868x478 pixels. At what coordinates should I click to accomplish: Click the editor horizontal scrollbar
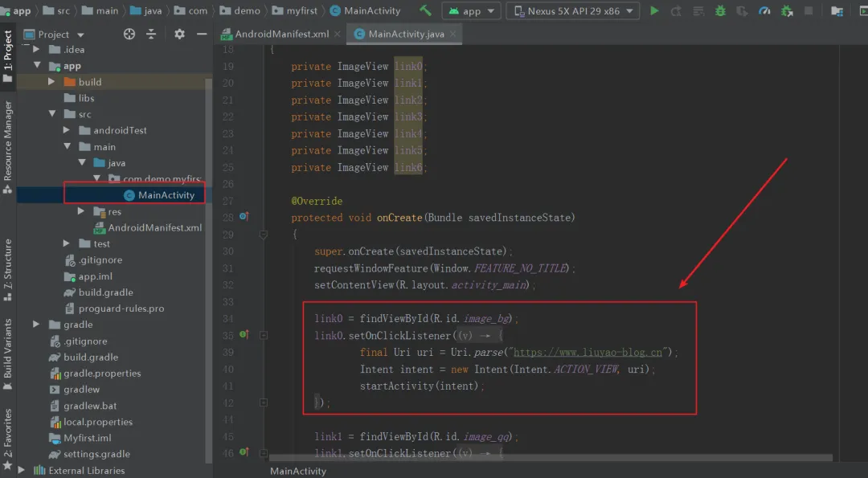click(551, 458)
